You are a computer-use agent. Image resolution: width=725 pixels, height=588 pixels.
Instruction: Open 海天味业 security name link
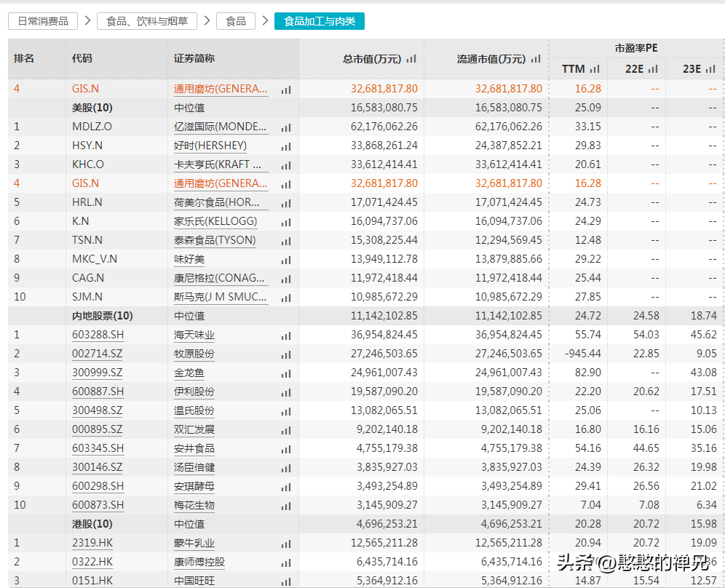click(194, 335)
